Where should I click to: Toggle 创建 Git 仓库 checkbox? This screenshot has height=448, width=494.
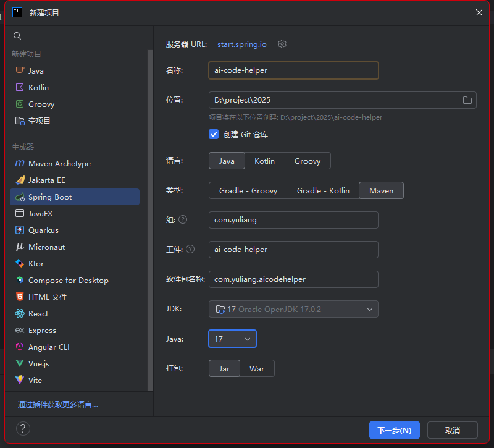tap(214, 134)
